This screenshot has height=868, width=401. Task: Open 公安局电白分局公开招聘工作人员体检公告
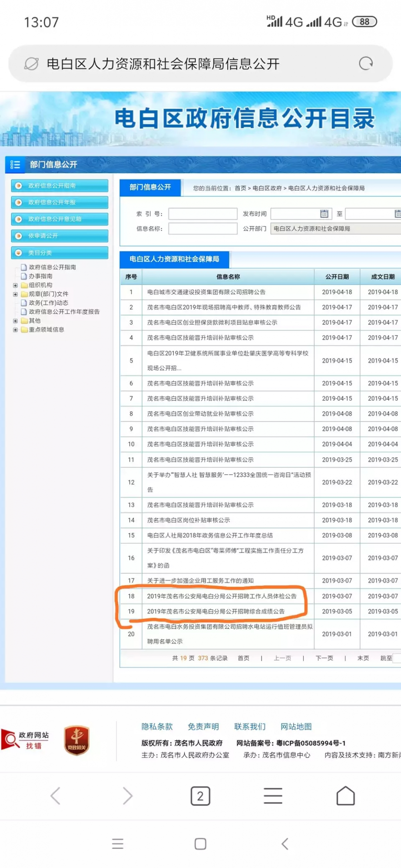click(222, 596)
